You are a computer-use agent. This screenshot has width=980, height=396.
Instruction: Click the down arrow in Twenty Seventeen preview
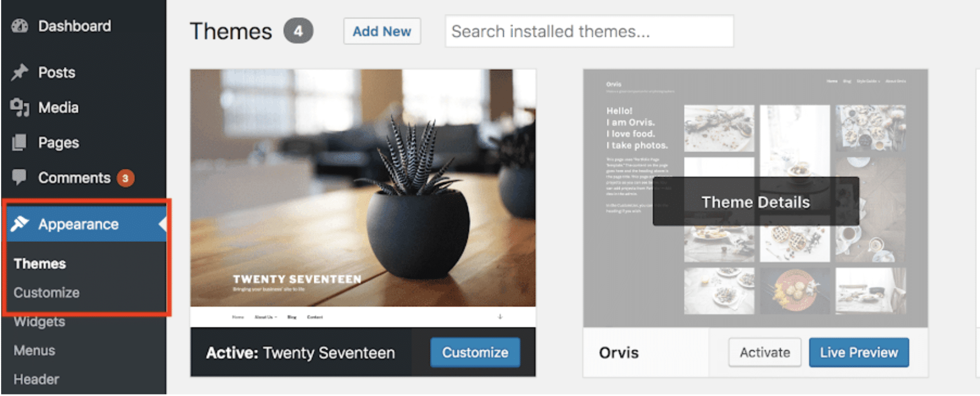pos(500,317)
